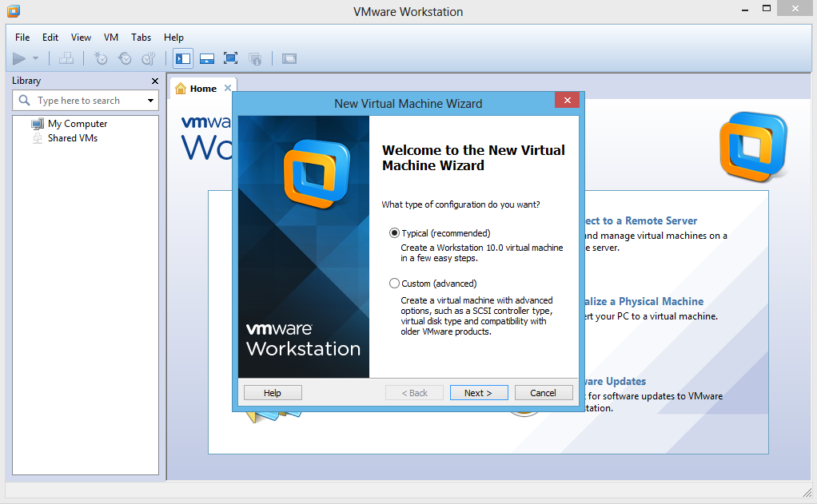
Task: Click the Library panel title
Action: pyautogui.click(x=26, y=81)
